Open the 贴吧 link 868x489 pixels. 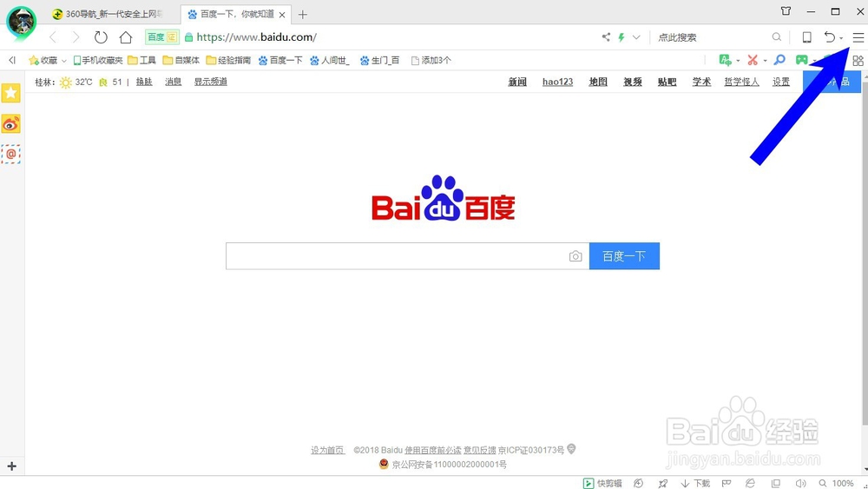667,82
